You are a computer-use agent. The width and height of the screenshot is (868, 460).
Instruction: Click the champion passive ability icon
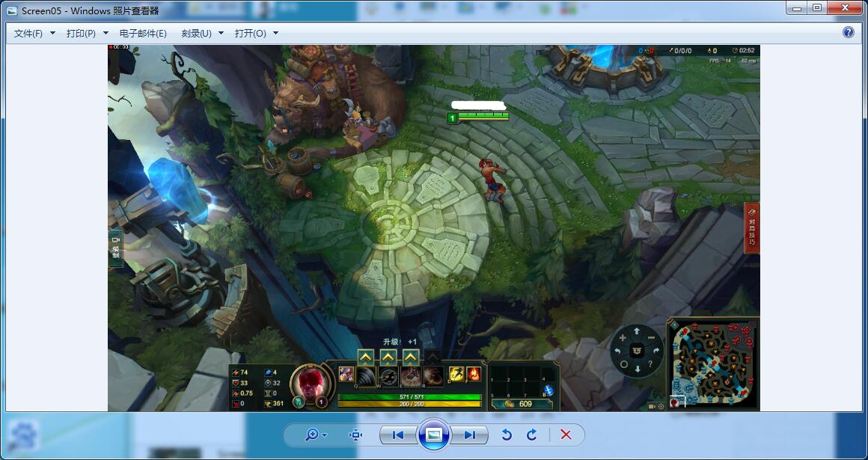346,374
